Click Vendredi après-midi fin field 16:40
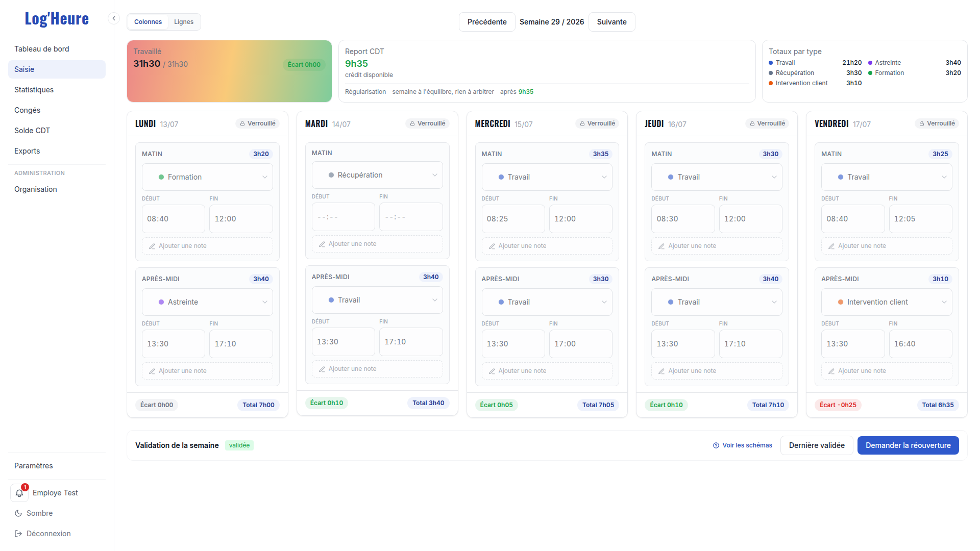Screen dimensions: 980x551 coord(920,344)
